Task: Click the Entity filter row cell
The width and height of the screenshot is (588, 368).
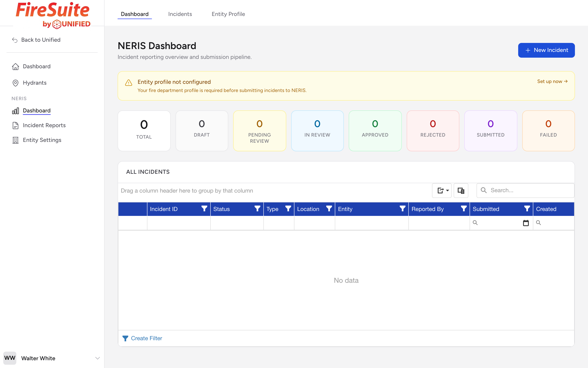Action: 372,223
